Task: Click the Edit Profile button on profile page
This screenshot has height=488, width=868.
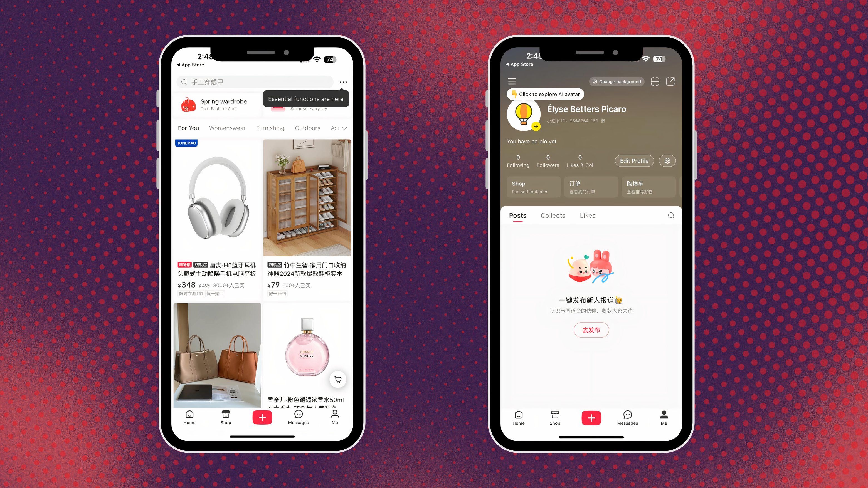Action: (x=634, y=160)
